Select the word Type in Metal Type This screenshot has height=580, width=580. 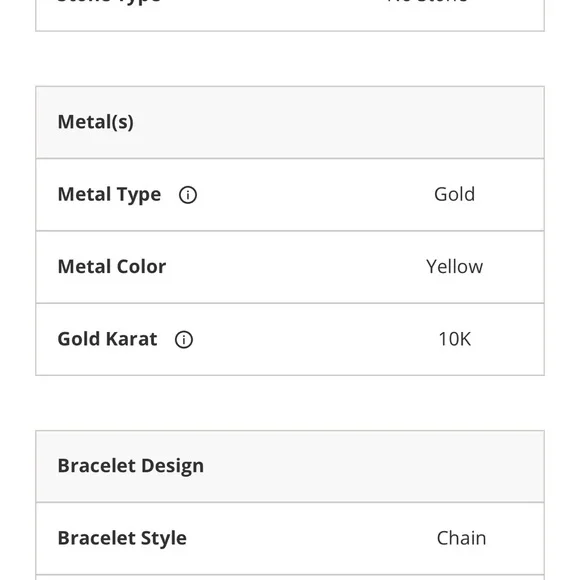coord(139,195)
